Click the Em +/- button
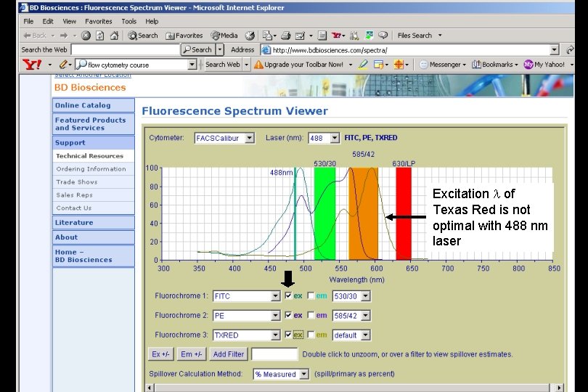Viewport: 588px width, 392px height. 191,354
